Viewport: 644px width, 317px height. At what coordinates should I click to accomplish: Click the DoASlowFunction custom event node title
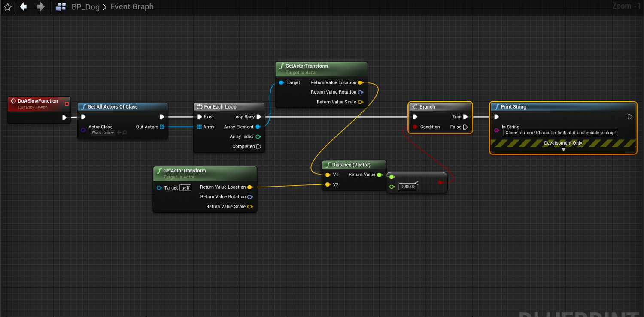pyautogui.click(x=38, y=101)
